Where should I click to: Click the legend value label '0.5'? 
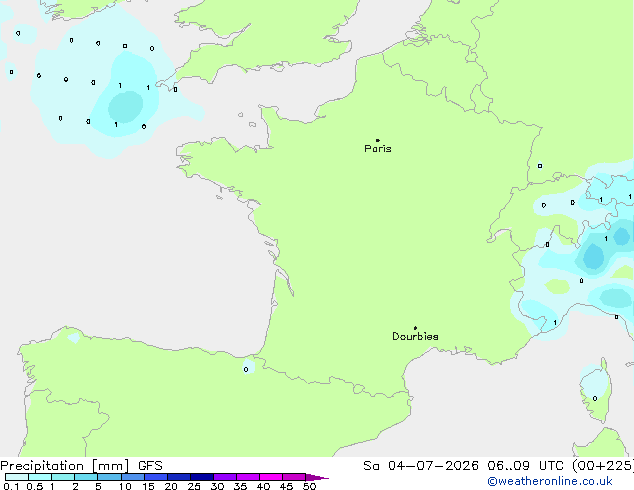34,486
